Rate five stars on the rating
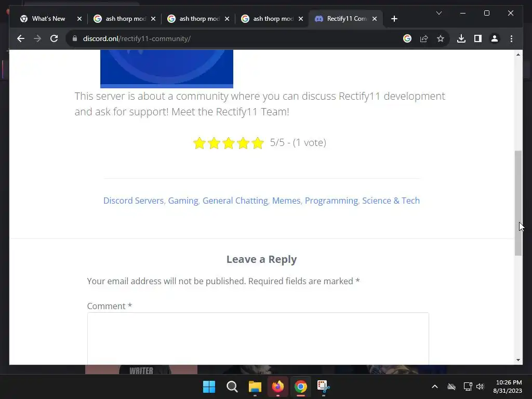Viewport: 532px width, 399px height. [x=258, y=143]
